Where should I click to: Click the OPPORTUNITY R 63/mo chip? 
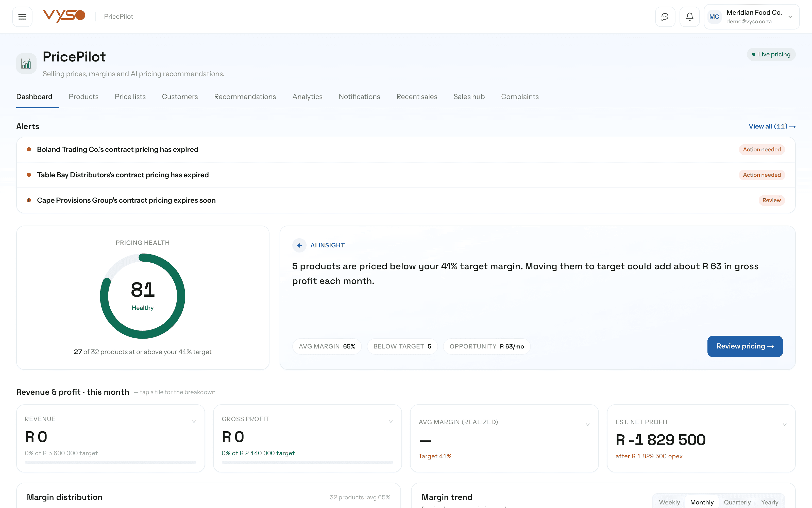tap(486, 346)
